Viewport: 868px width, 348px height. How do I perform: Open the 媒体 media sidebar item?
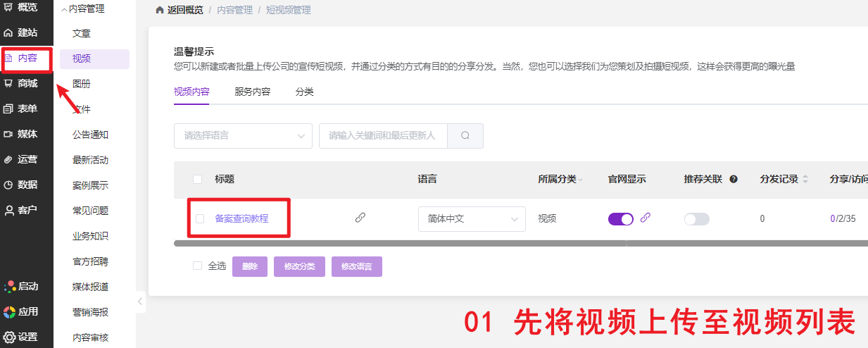click(21, 135)
